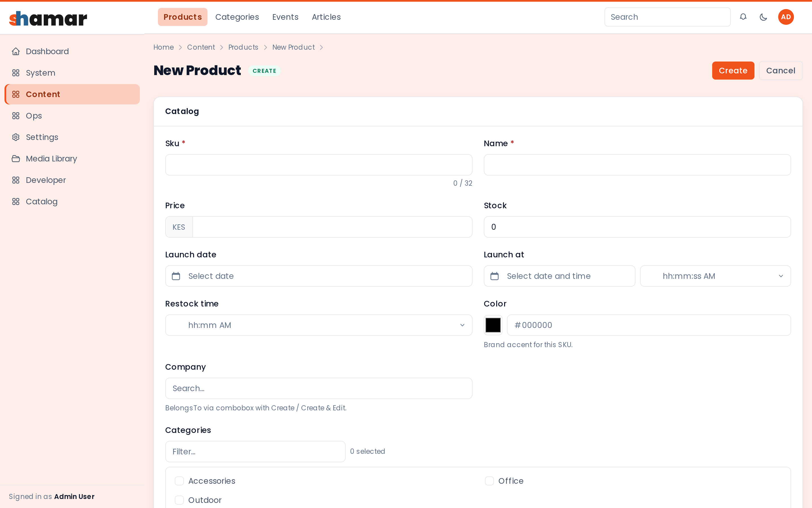Click the Launch at calendar icon
Screen dimensions: 812x508
(x=494, y=276)
